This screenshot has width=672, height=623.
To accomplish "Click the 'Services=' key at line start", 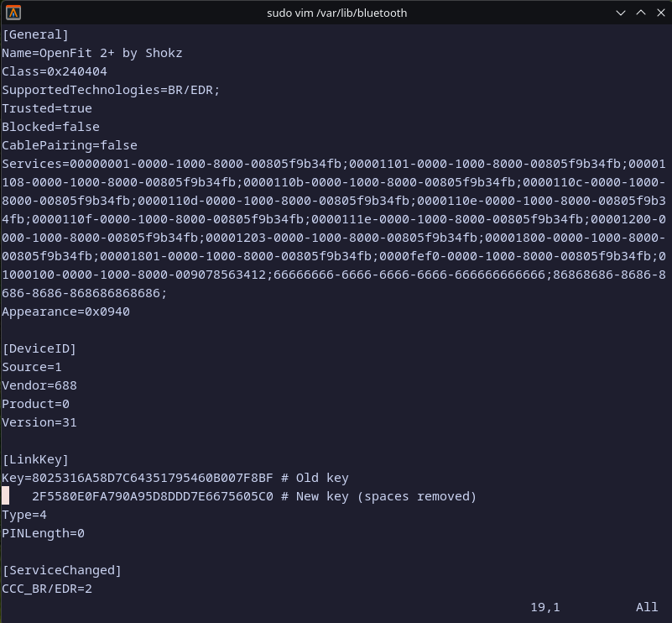I will pos(35,164).
